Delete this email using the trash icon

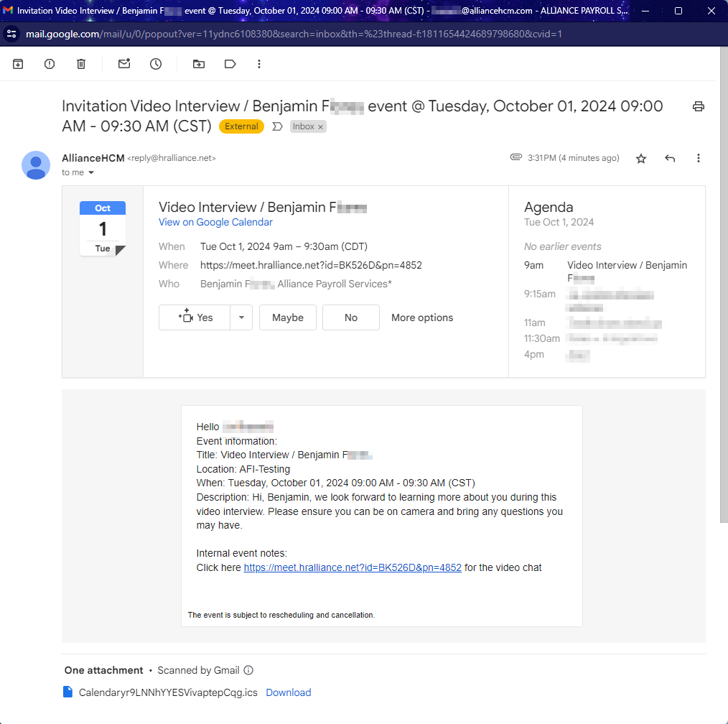click(x=81, y=64)
